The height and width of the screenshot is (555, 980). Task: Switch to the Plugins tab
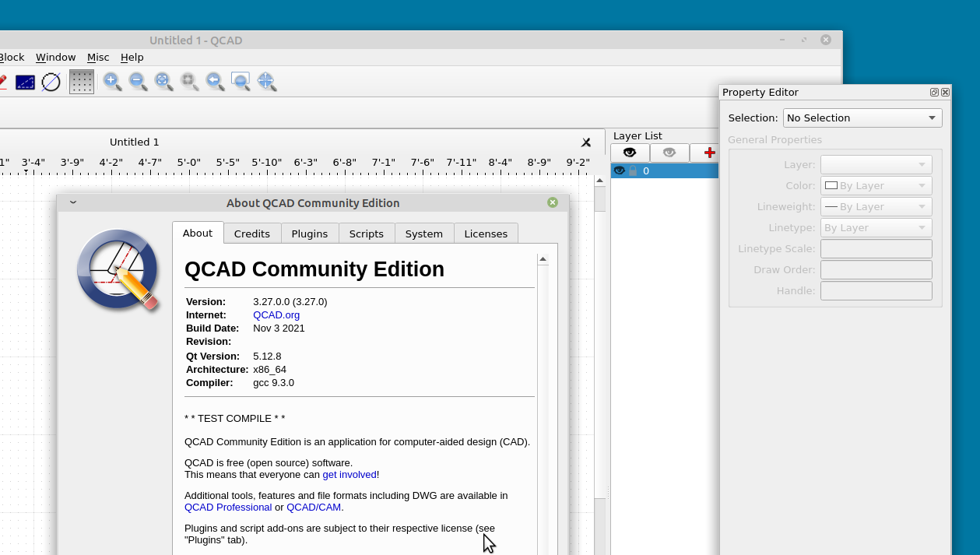(x=310, y=234)
